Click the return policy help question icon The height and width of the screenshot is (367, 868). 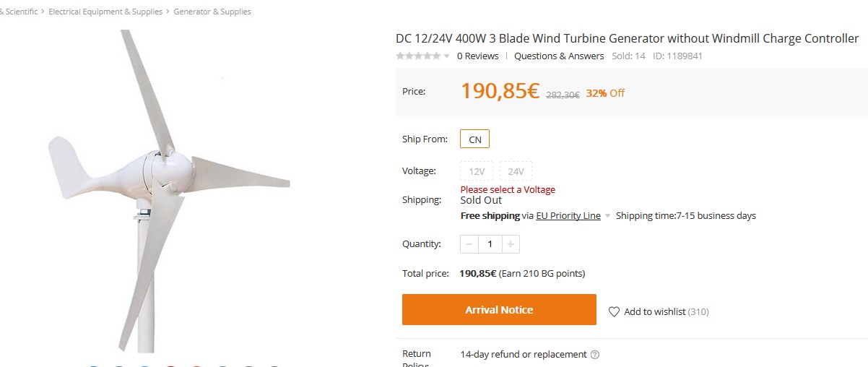click(x=595, y=355)
